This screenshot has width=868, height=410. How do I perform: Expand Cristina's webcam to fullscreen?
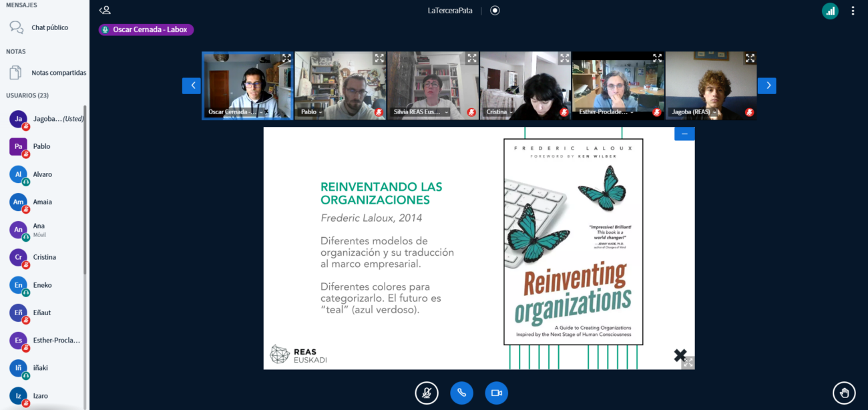pyautogui.click(x=564, y=58)
